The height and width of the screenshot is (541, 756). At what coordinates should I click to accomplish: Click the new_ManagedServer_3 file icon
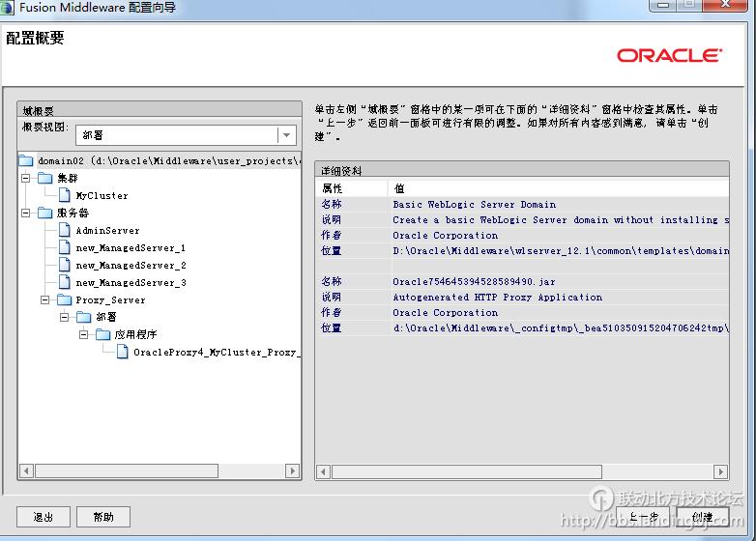coord(65,282)
